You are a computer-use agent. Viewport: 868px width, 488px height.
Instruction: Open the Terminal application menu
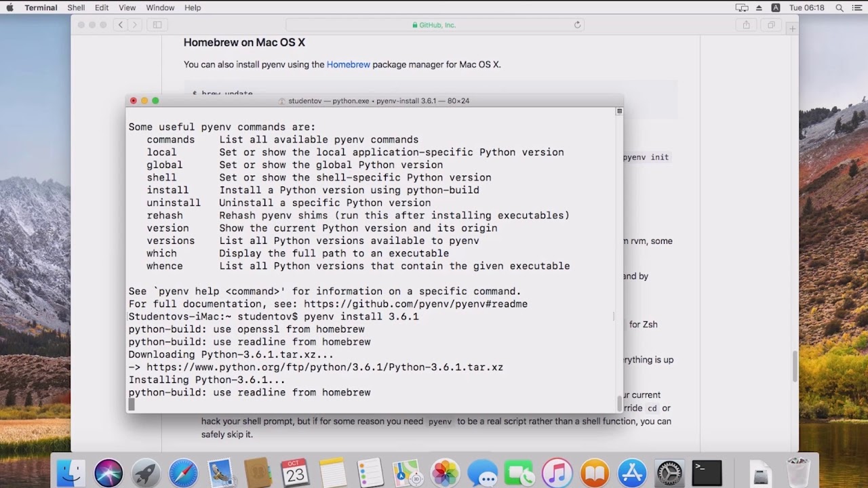click(41, 7)
